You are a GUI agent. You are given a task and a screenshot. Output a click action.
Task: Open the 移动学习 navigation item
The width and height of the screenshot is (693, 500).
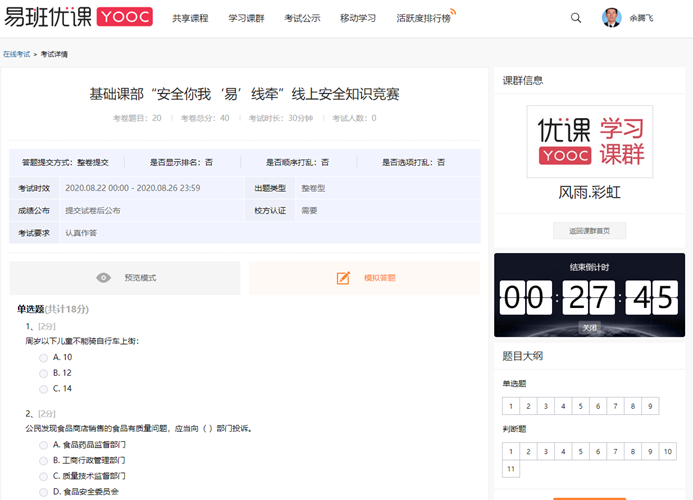[x=358, y=18]
